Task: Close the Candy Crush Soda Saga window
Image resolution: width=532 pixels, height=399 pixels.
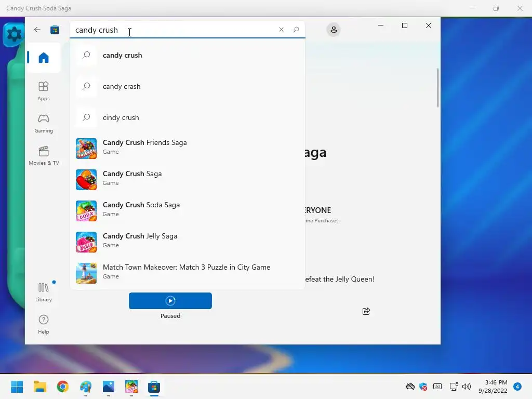Action: point(520,8)
